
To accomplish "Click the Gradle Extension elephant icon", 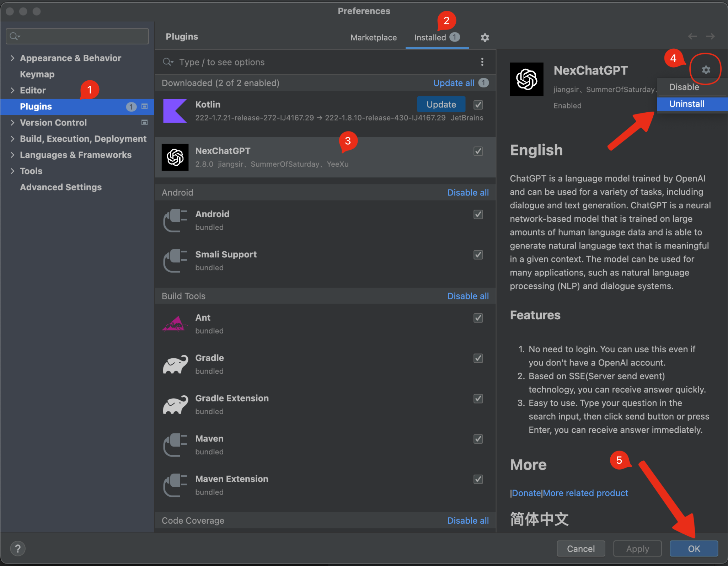I will coord(175,405).
